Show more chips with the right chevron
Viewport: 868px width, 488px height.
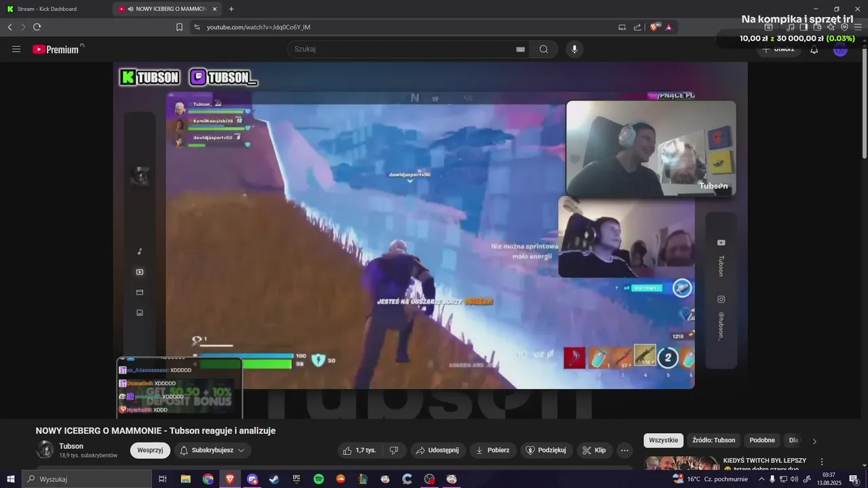pos(814,441)
